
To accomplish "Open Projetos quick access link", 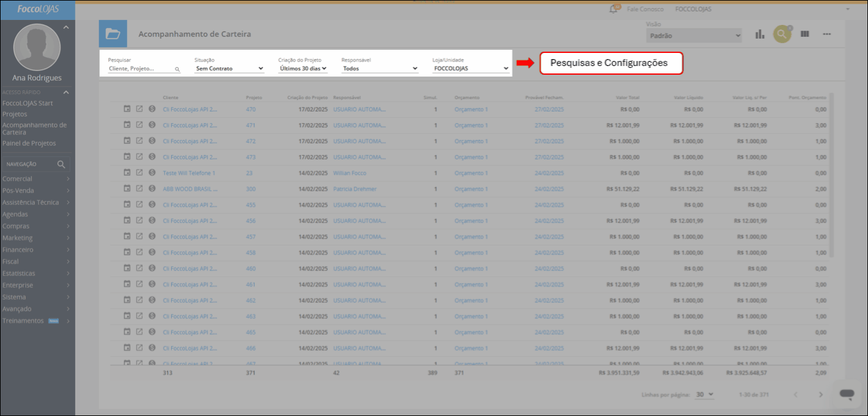I will coord(15,115).
